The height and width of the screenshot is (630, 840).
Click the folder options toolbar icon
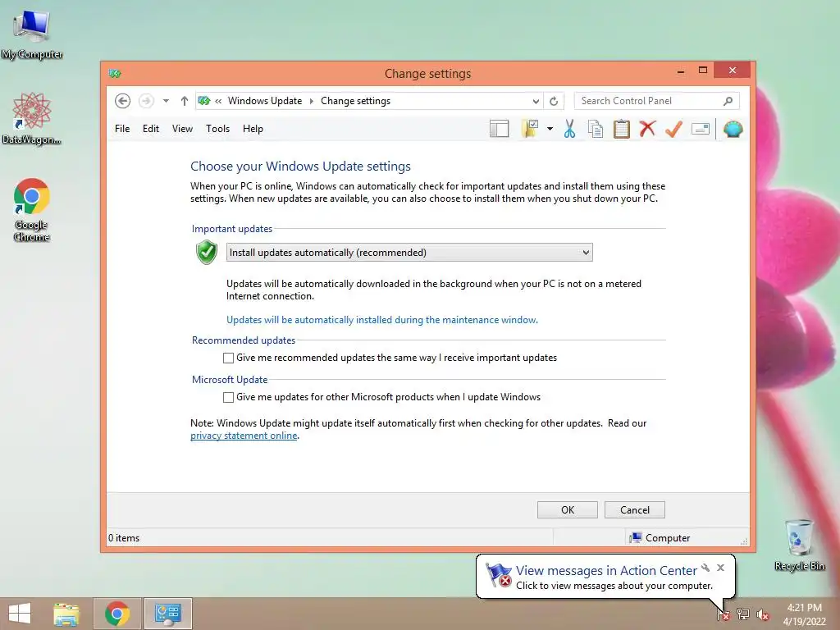(x=530, y=129)
